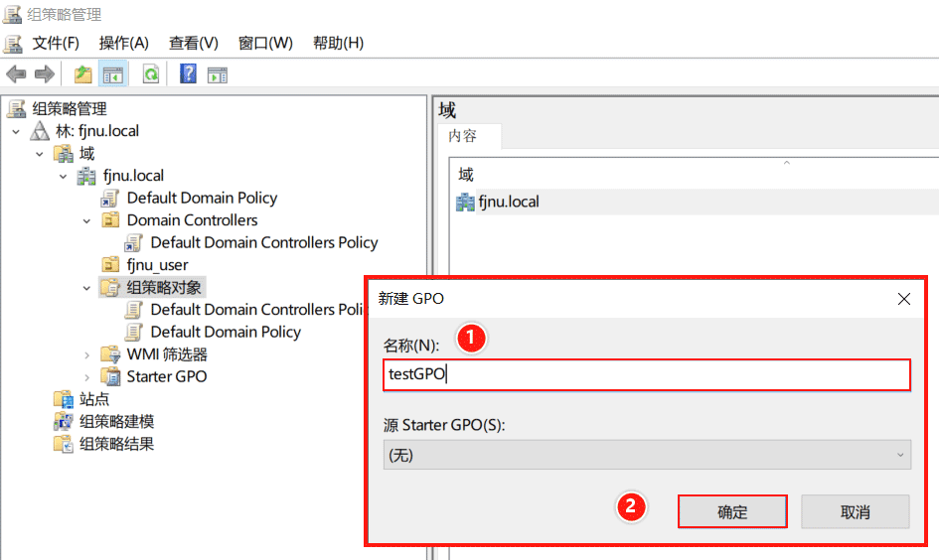
Task: Click 确定 to create the GPO
Action: point(732,511)
